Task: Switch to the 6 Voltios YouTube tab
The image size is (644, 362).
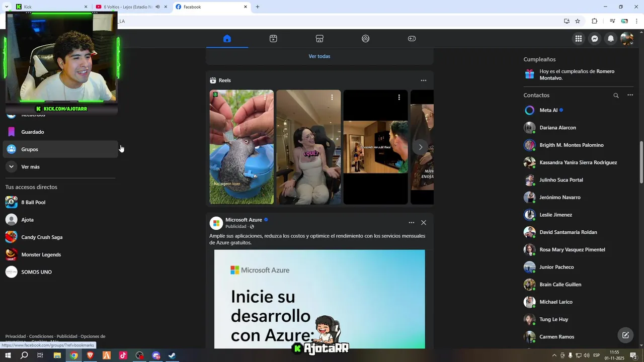Action: 128,7
